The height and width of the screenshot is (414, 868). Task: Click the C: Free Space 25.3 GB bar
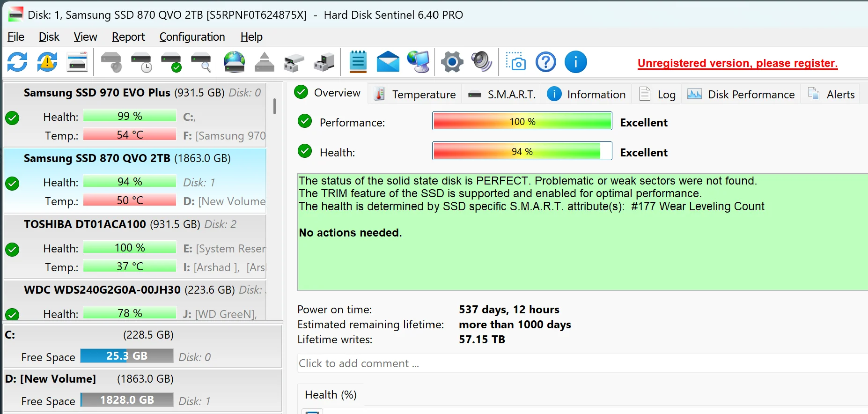click(x=127, y=356)
